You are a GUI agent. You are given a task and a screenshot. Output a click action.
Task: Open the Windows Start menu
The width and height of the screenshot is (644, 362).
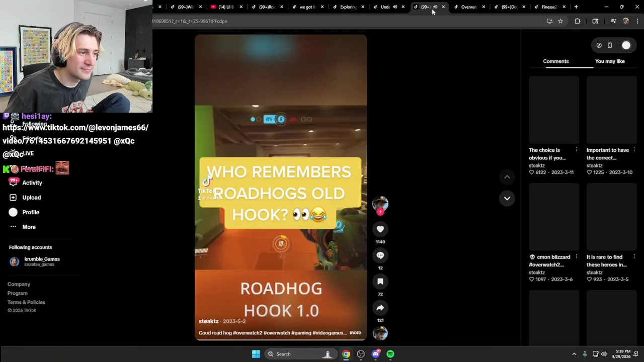[256, 354]
